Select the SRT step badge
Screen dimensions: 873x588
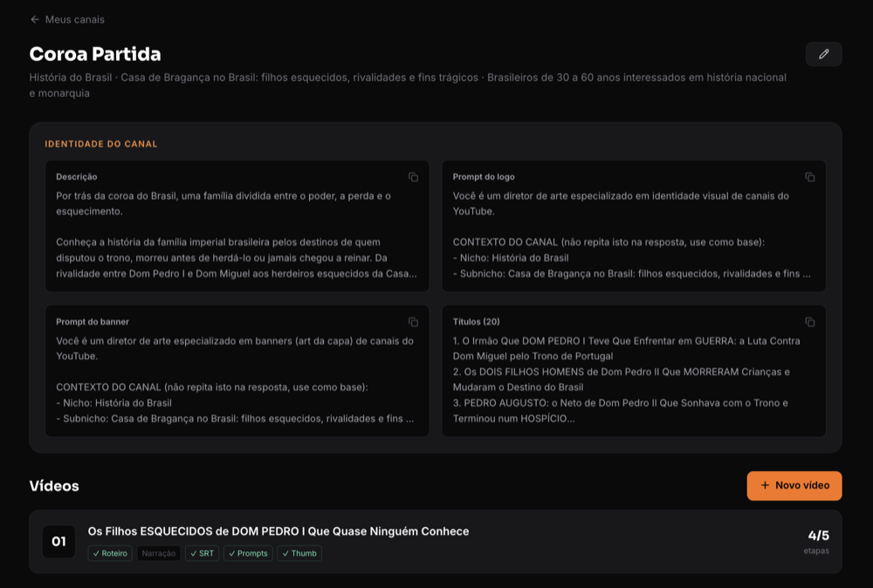tap(203, 553)
